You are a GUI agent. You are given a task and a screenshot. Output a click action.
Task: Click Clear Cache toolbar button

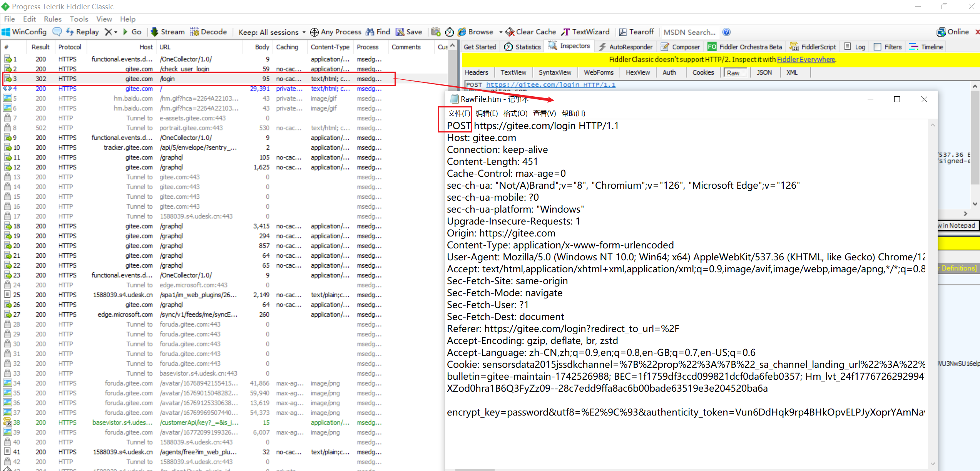coord(530,32)
